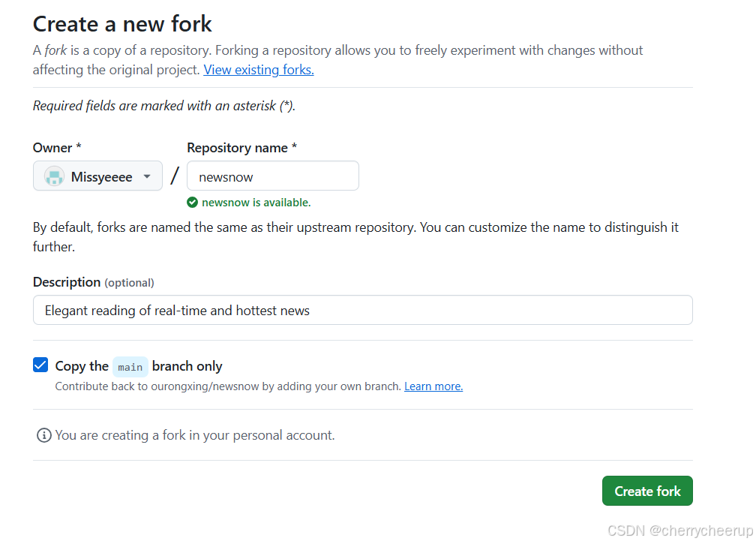The height and width of the screenshot is (544, 756).
Task: Click the slash separator between owner and name
Action: [x=175, y=176]
